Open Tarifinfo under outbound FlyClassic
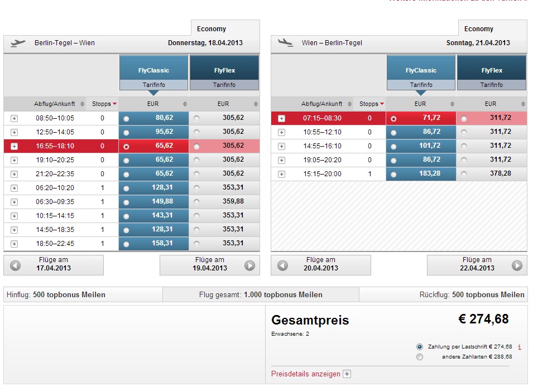Screen dimensions: 533x392 click(153, 85)
